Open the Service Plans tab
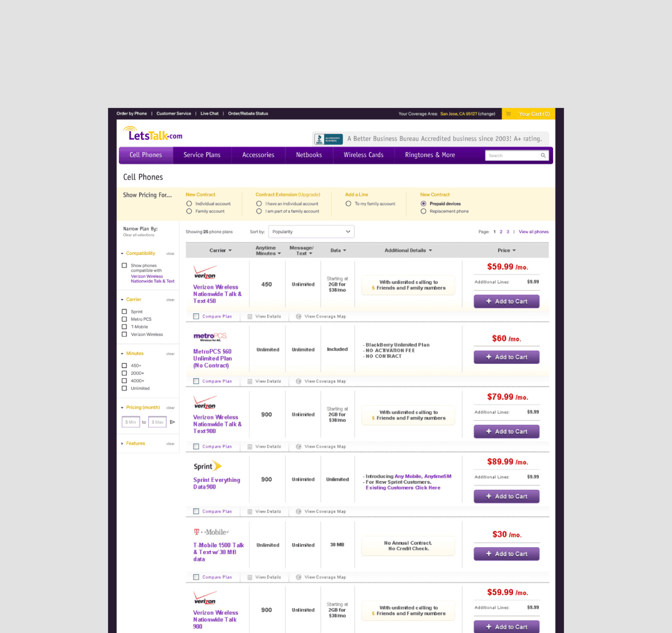Screen dimensions: 672x633 (202, 155)
